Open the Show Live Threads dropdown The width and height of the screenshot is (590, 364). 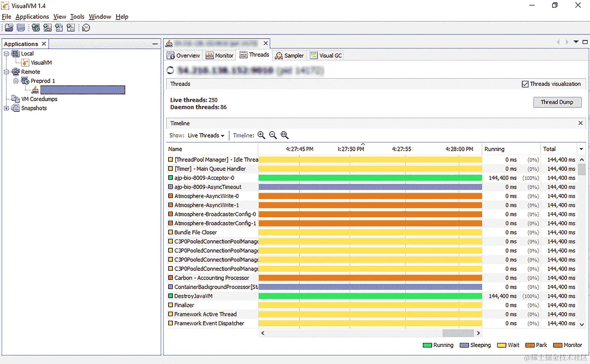[x=206, y=136]
